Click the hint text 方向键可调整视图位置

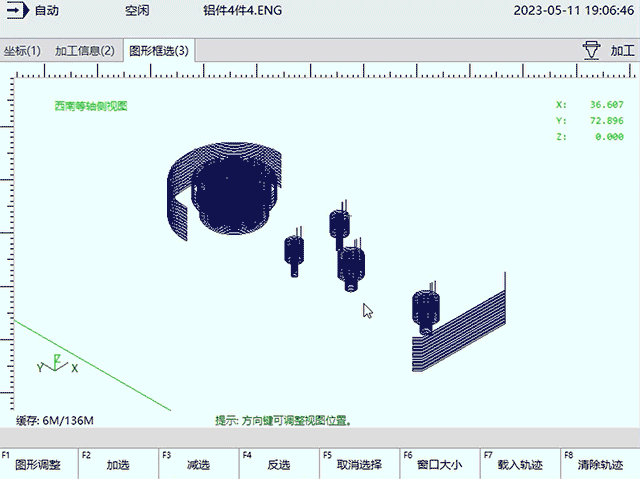point(296,420)
